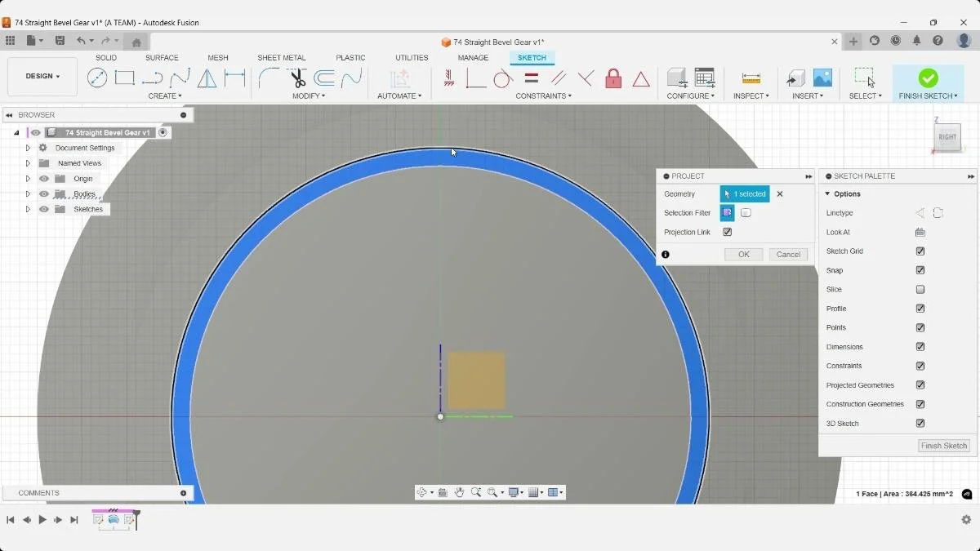Click the Finish Sketch button in palette
The height and width of the screenshot is (551, 980).
(x=944, y=446)
